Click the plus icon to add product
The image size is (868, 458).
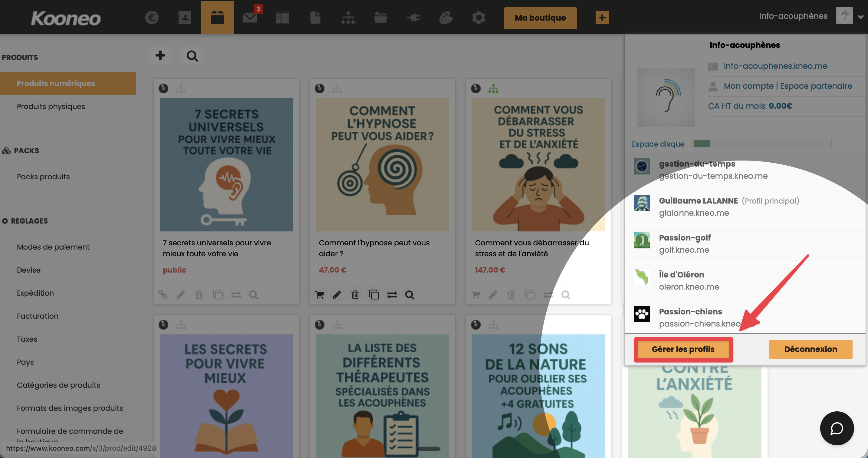(160, 55)
